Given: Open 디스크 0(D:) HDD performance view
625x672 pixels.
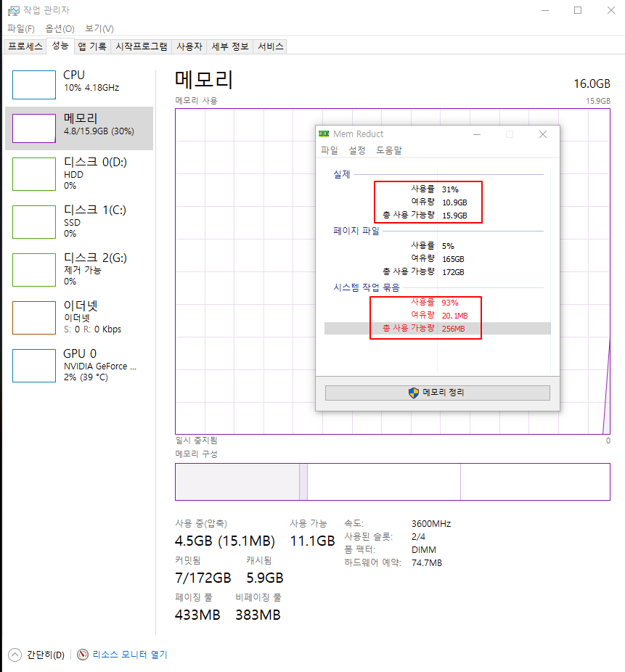Looking at the screenshot, I should pos(80,173).
